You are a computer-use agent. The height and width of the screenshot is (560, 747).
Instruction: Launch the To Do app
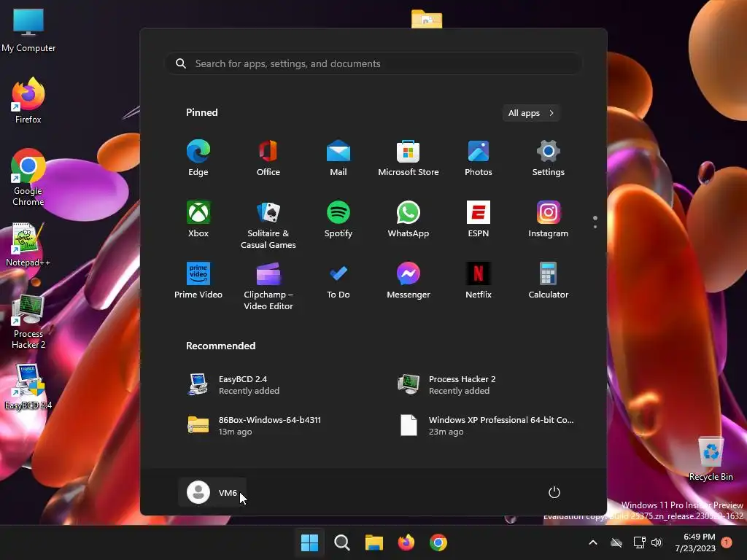coord(338,281)
